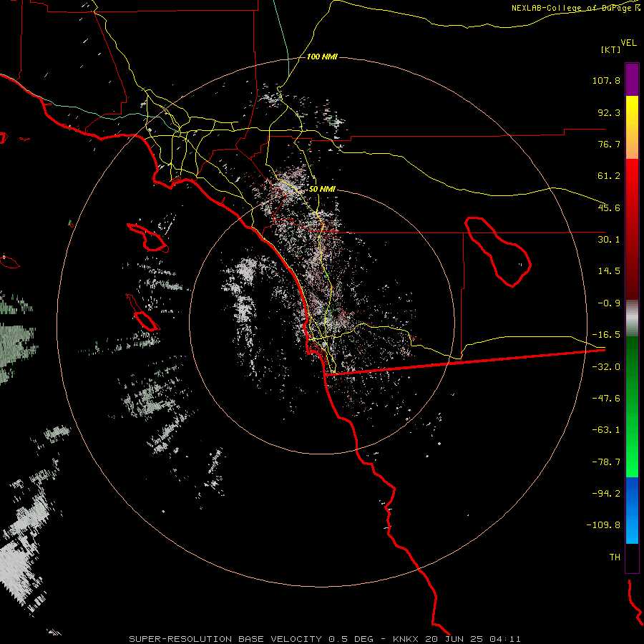The height and width of the screenshot is (644, 644).
Task: Click the 76.7 velocity scale value
Action: click(609, 144)
